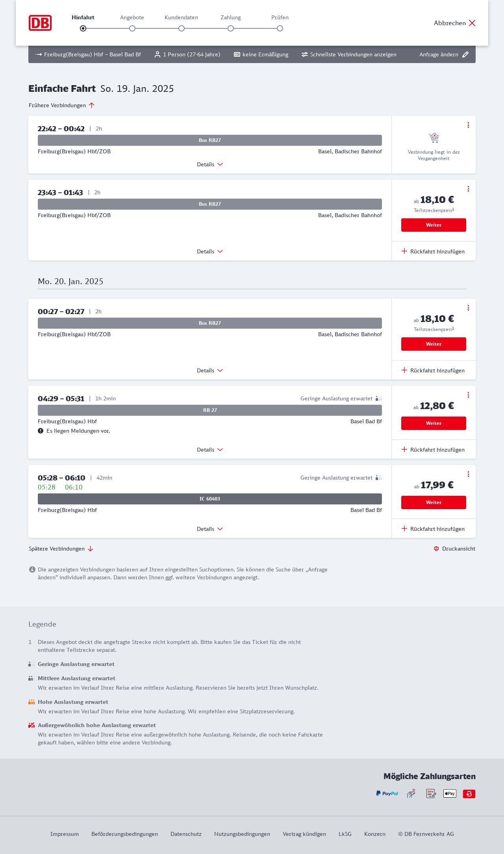504x854 pixels.
Task: Select the Hinfahrt step circle
Action: click(x=83, y=28)
